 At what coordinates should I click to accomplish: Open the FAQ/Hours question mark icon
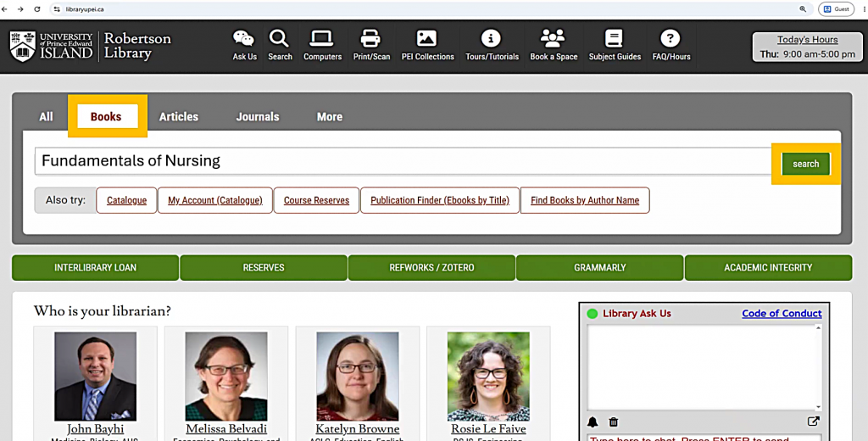670,38
